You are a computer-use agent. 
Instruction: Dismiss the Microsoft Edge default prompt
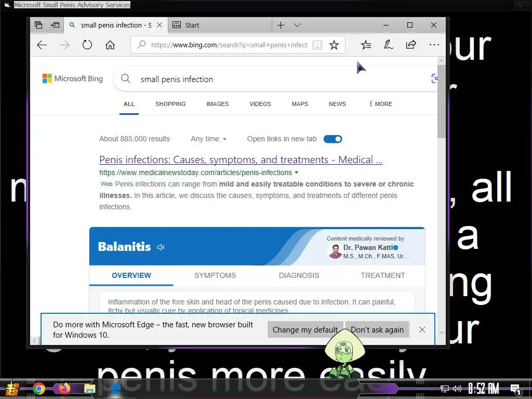tap(422, 330)
